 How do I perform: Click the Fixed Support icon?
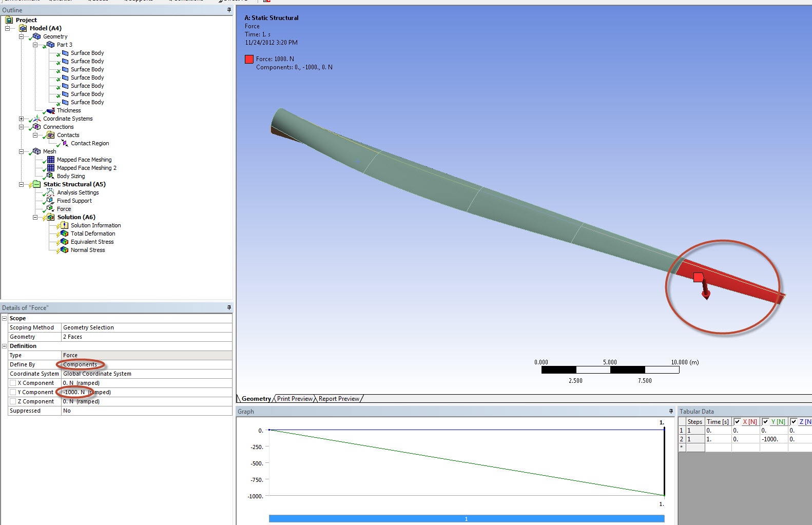tap(50, 201)
